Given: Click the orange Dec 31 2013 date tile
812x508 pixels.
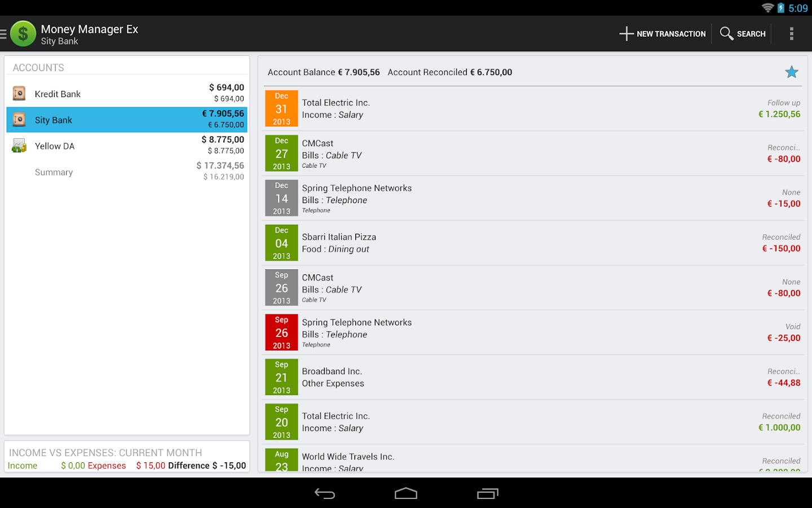Looking at the screenshot, I should coord(281,109).
